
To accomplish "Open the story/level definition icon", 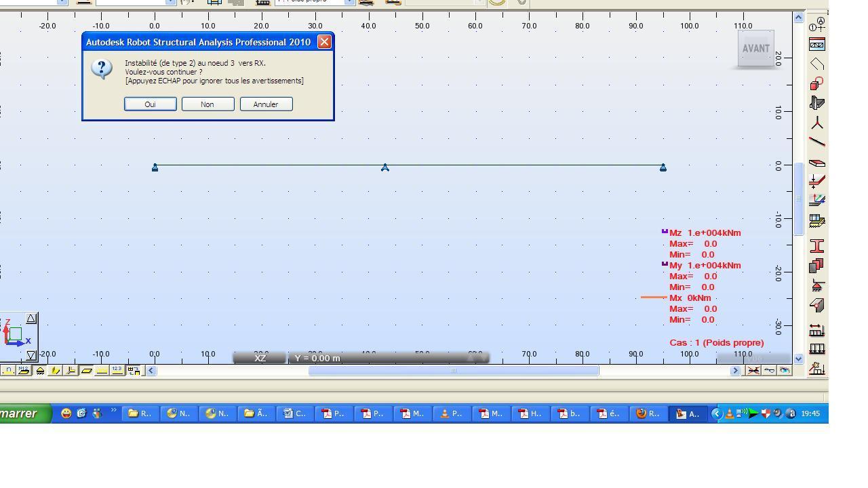I will point(817,45).
